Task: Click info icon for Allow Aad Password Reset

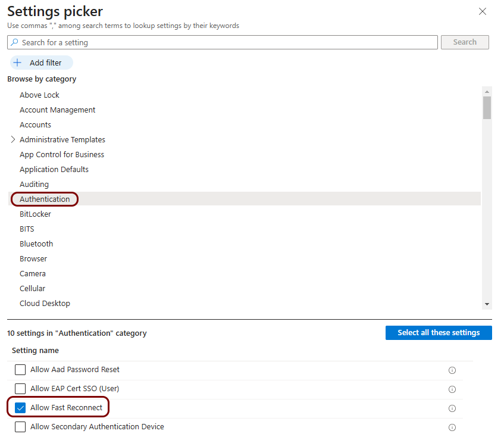Action: tap(452, 370)
